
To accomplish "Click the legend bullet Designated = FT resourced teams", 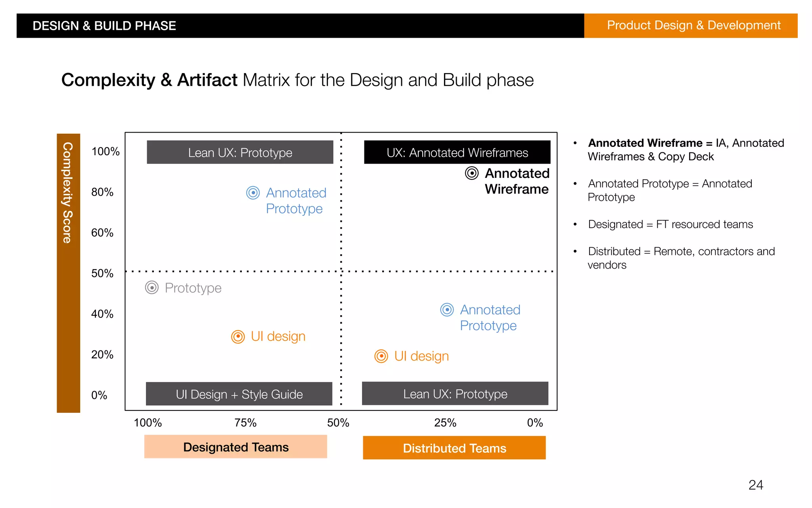I will (x=670, y=224).
